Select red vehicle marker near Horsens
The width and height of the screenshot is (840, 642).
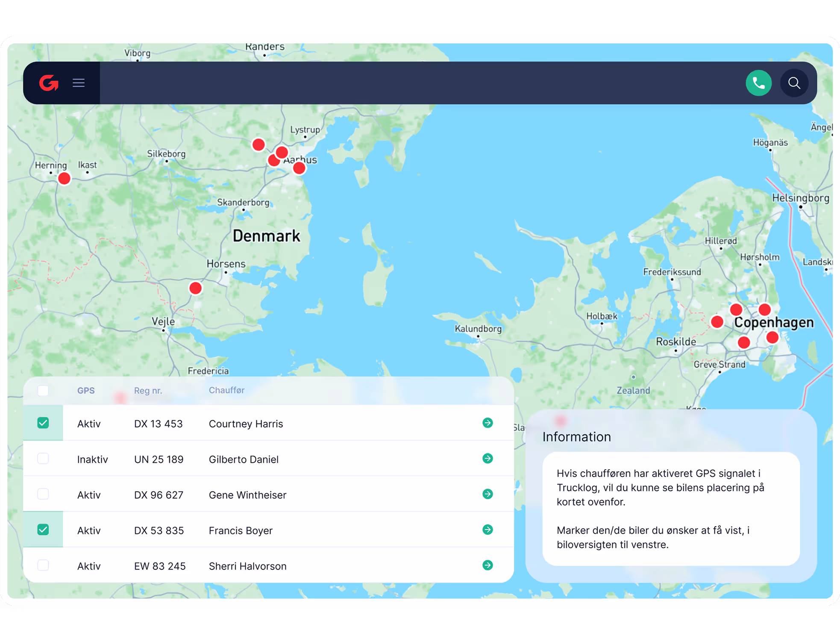[195, 289]
